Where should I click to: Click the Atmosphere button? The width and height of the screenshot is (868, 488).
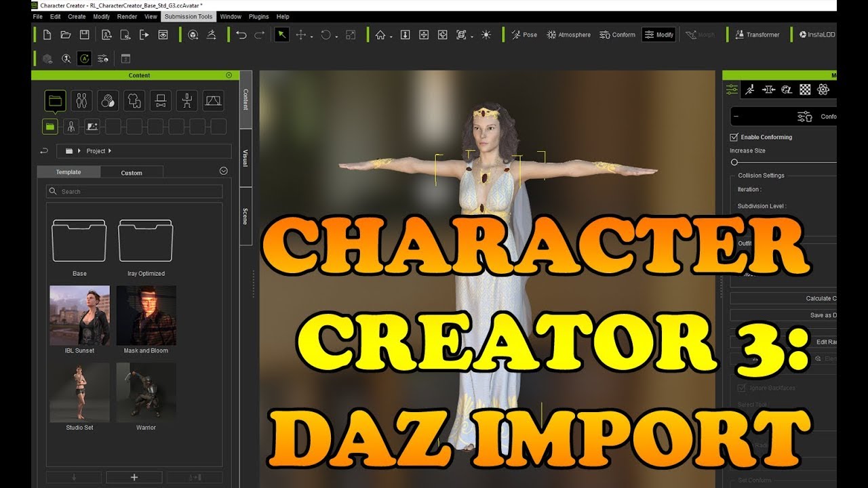tap(568, 35)
